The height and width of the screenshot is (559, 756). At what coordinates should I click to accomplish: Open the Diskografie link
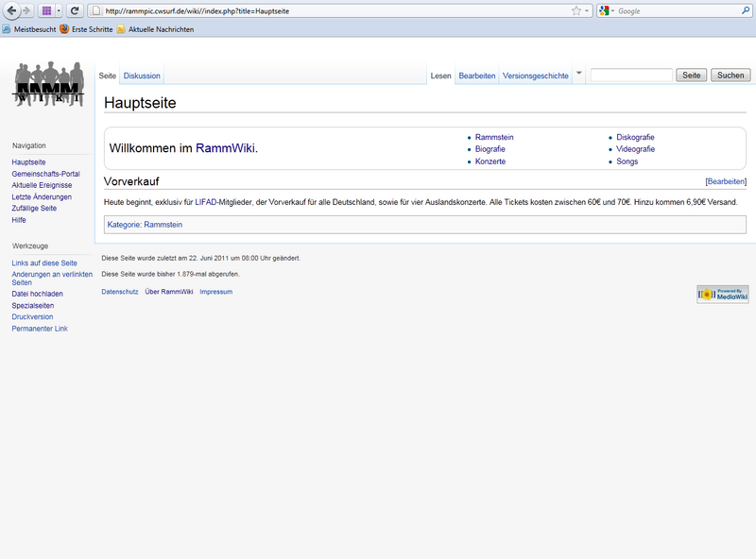pyautogui.click(x=633, y=136)
